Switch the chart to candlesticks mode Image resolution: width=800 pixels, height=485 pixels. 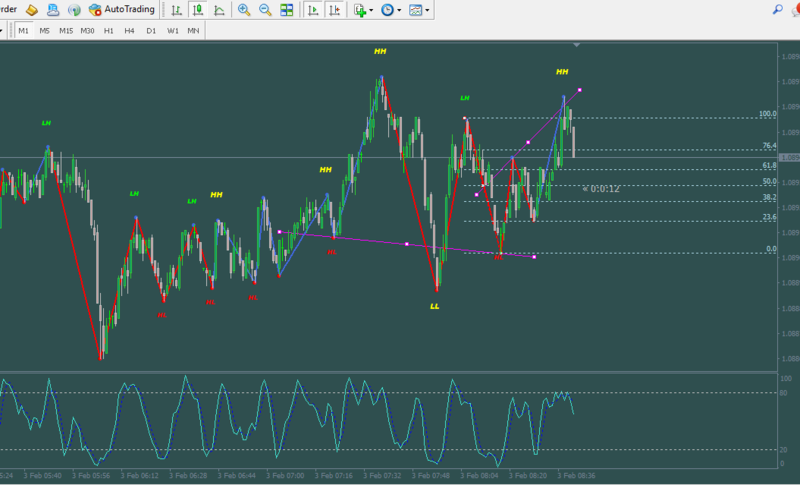(x=197, y=10)
